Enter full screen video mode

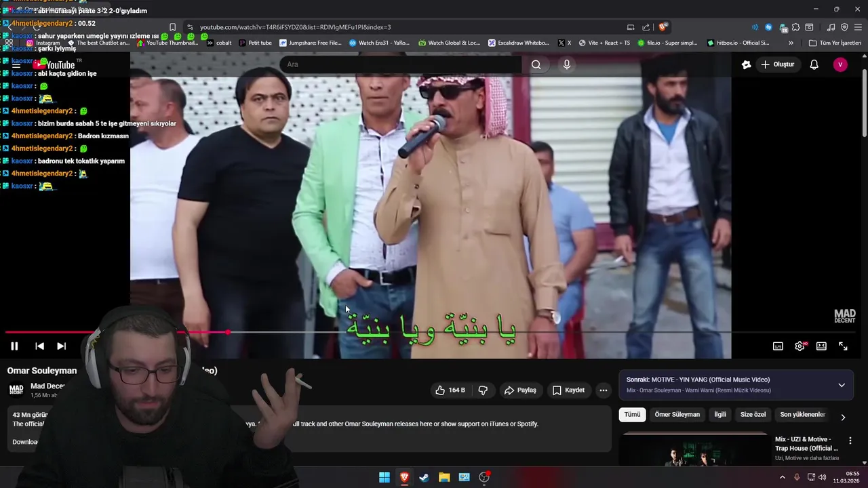[843, 346]
